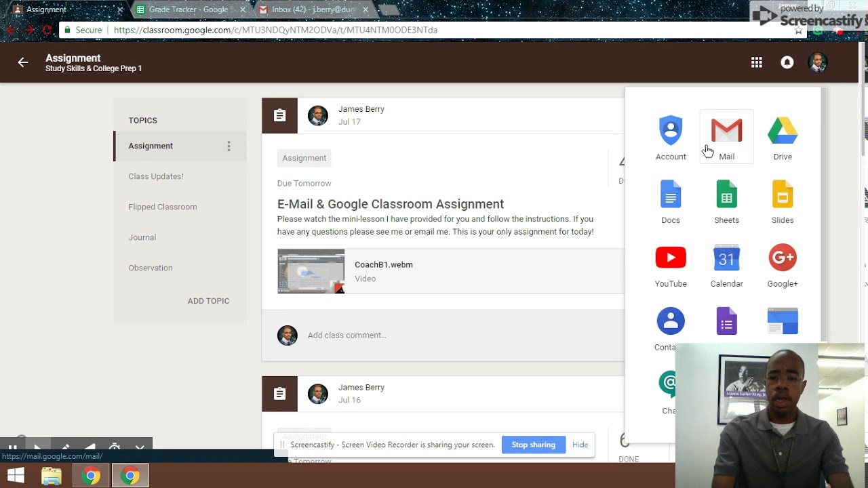Close the Grade Tracker tab
The height and width of the screenshot is (488, 868).
click(243, 9)
